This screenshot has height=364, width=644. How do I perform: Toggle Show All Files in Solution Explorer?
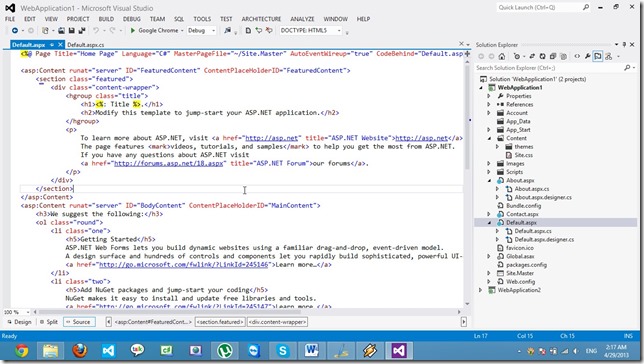coord(563,56)
